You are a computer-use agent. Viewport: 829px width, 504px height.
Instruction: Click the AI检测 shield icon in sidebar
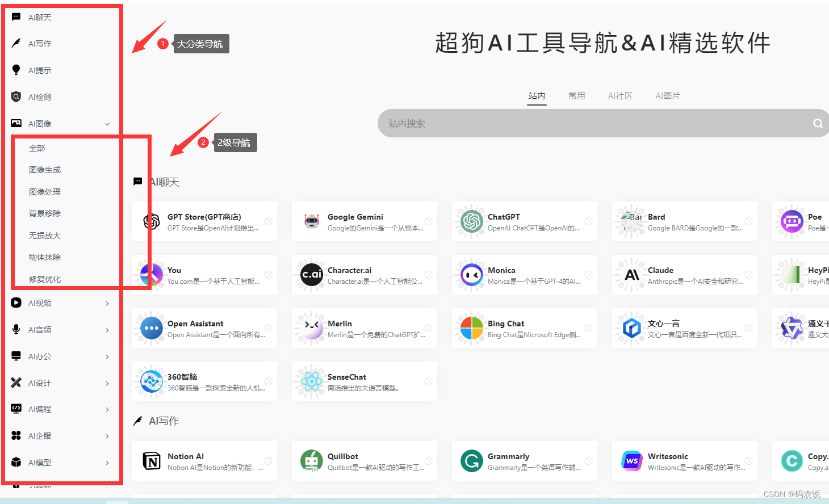pos(16,96)
